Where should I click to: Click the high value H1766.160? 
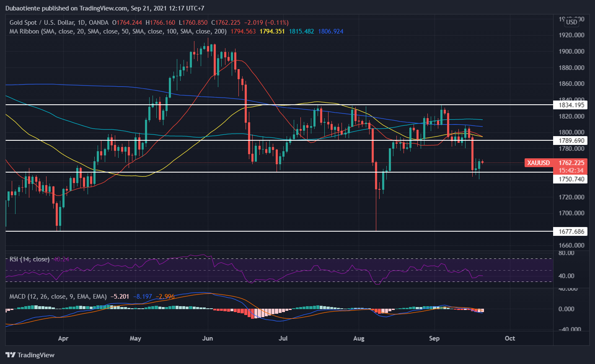pos(160,23)
